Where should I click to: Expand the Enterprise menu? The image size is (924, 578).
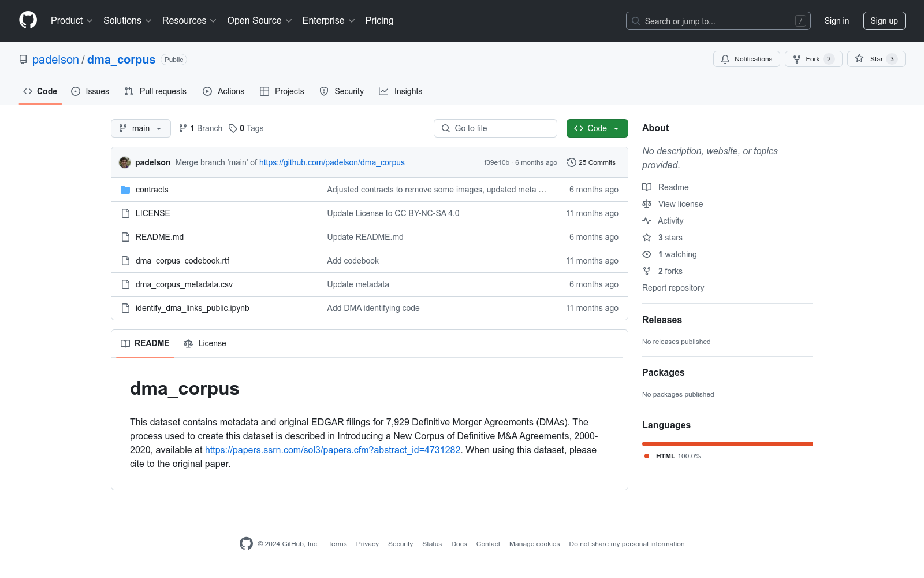tap(329, 20)
